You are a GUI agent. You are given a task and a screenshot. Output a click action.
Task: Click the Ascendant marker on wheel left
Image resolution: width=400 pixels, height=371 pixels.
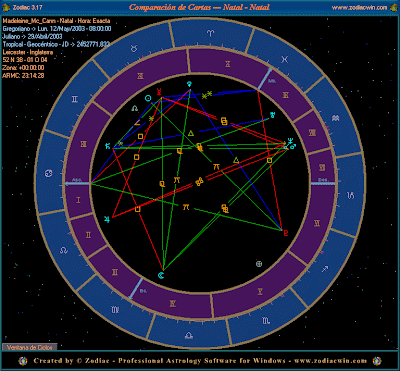[x=77, y=183]
